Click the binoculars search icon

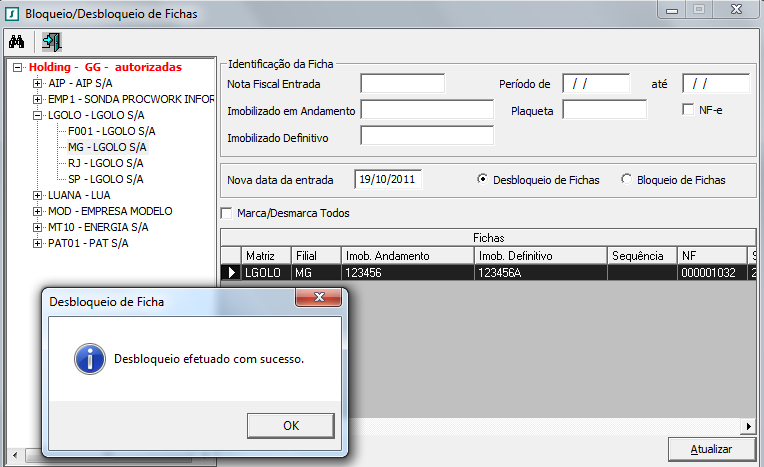tap(17, 42)
